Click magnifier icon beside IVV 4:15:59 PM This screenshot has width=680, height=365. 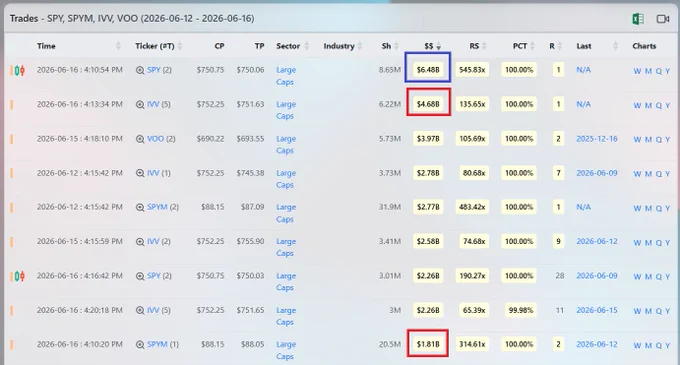[140, 242]
